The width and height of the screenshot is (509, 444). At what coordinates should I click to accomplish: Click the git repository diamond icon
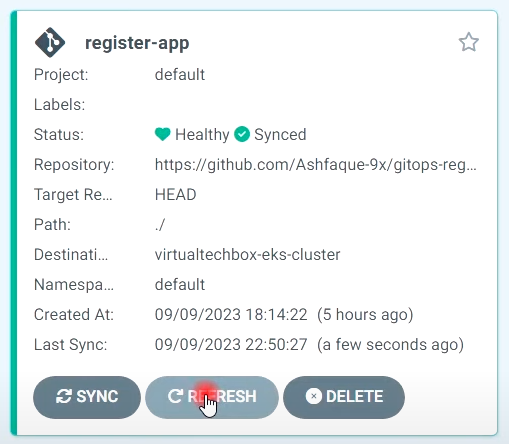[50, 42]
